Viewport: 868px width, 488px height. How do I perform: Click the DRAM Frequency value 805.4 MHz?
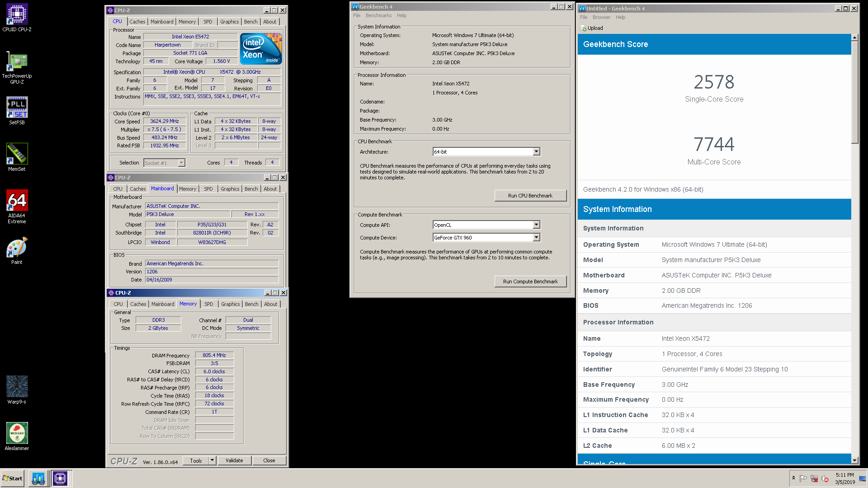pyautogui.click(x=214, y=355)
